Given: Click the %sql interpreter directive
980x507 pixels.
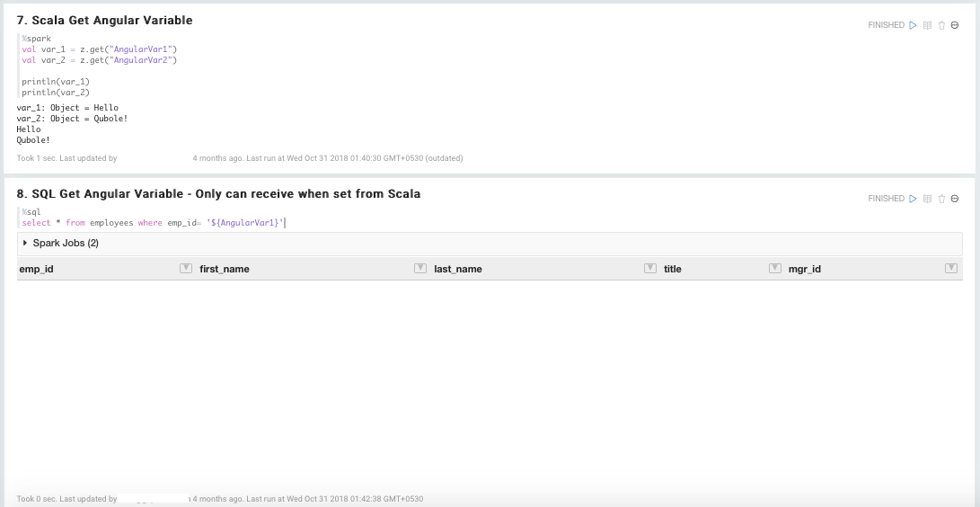Looking at the screenshot, I should pyautogui.click(x=31, y=212).
